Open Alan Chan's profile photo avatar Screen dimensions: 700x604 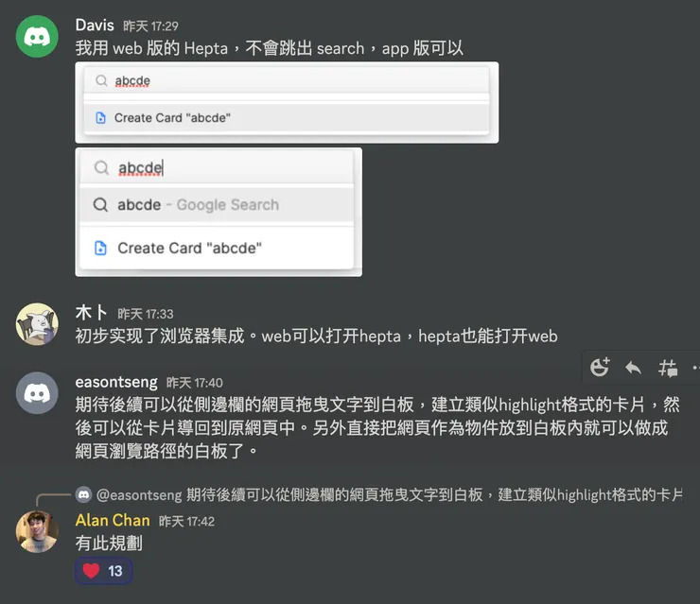pyautogui.click(x=37, y=532)
